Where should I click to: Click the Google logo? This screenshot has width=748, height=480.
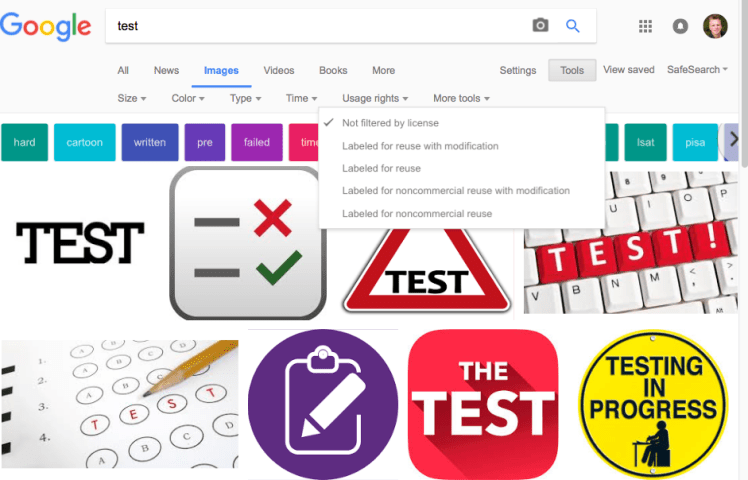46,26
